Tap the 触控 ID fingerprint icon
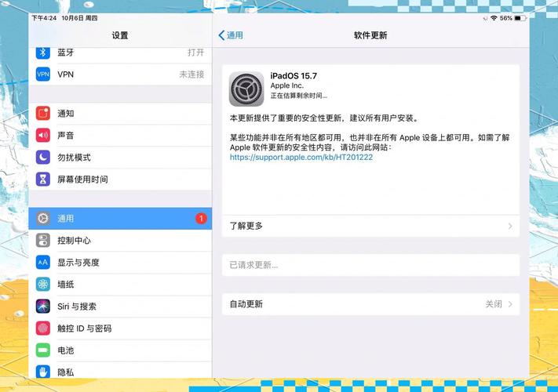 43,328
